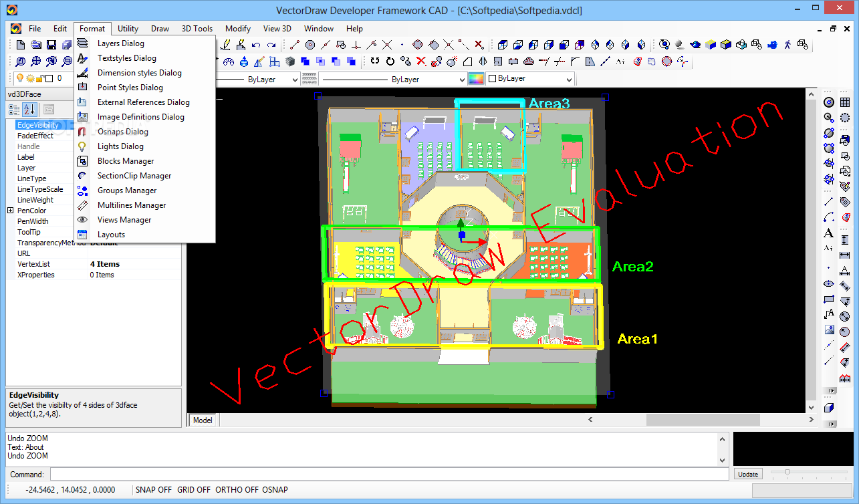
Task: Select the Line draw tool in right toolbar
Action: [829, 201]
